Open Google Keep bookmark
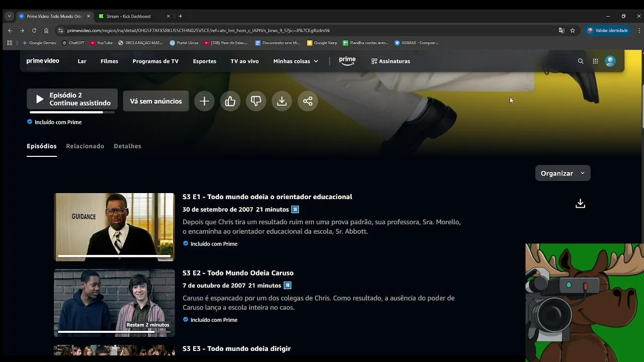 pos(322,43)
